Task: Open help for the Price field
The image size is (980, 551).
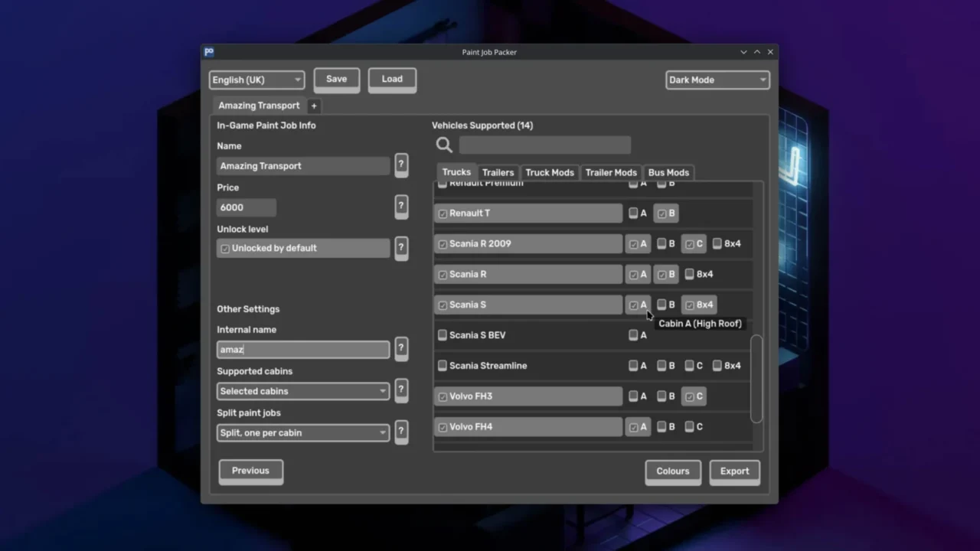Action: (x=400, y=207)
